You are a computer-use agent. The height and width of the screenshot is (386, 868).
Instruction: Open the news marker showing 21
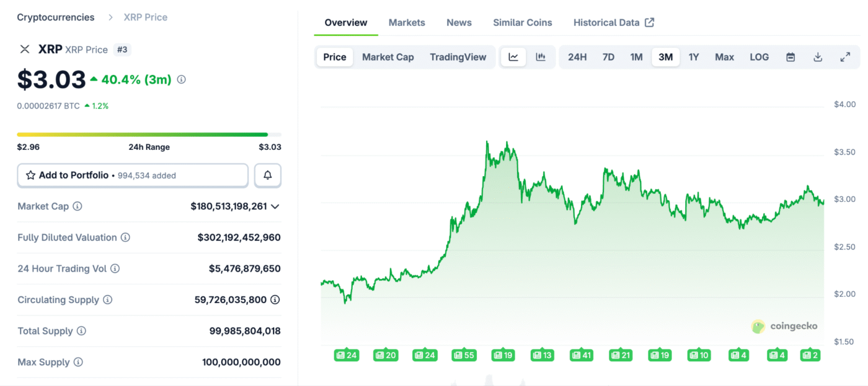click(x=621, y=355)
